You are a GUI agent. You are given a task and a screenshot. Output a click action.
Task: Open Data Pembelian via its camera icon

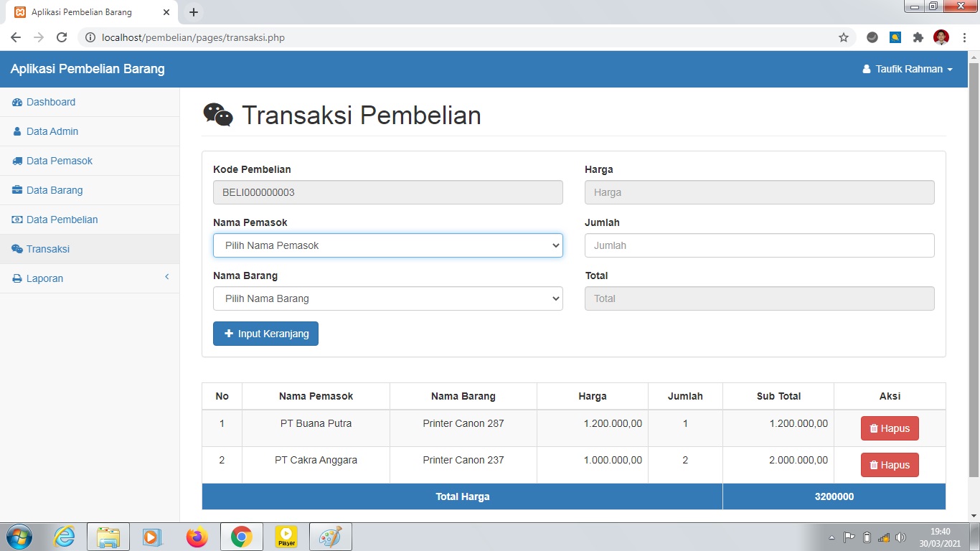click(x=17, y=220)
